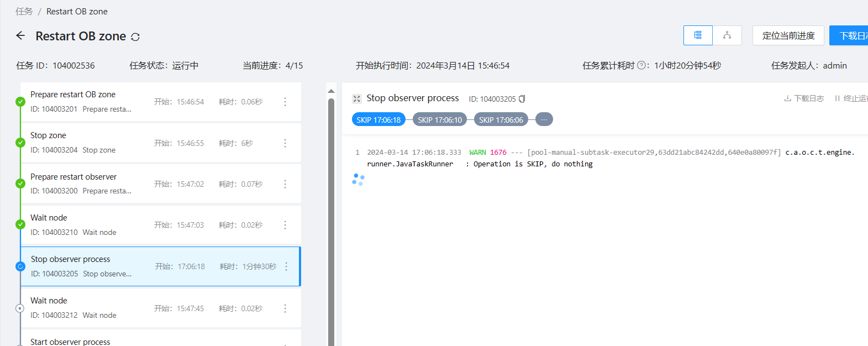Viewport: 868px width, 346px height.
Task: Refresh the Restart OB zone task
Action: coord(135,37)
